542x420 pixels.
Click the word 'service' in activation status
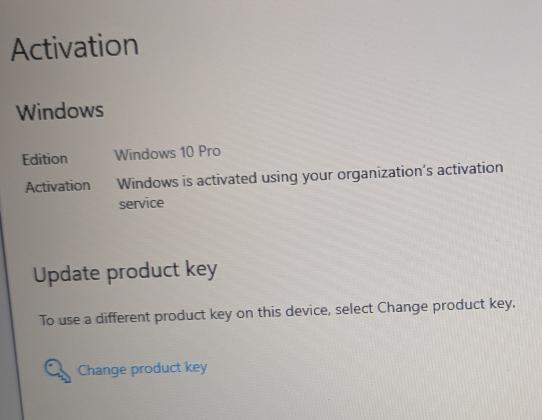141,203
